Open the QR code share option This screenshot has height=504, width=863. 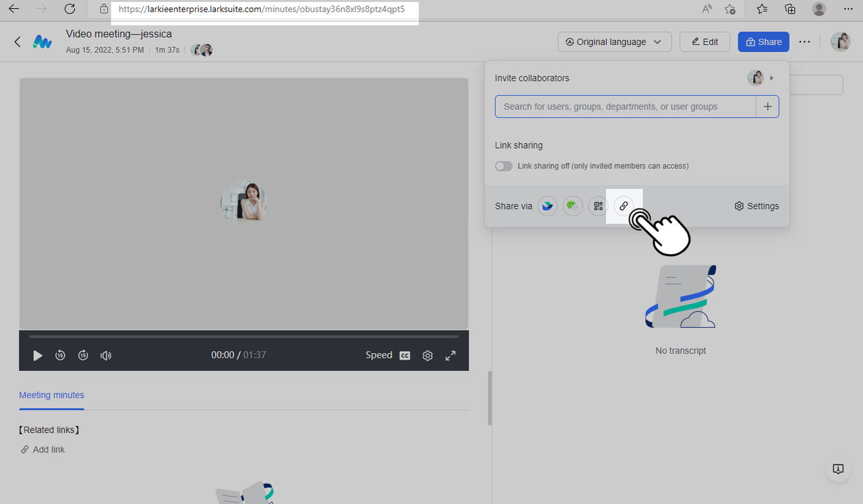(598, 206)
